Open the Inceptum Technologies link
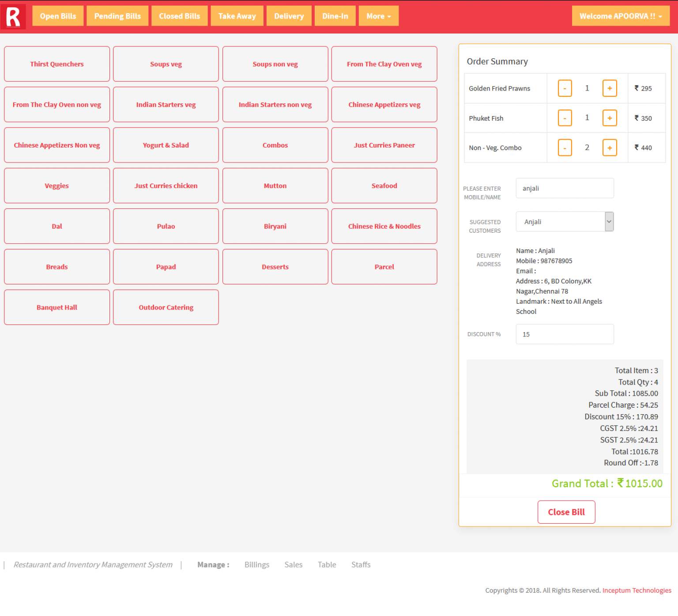 [637, 590]
